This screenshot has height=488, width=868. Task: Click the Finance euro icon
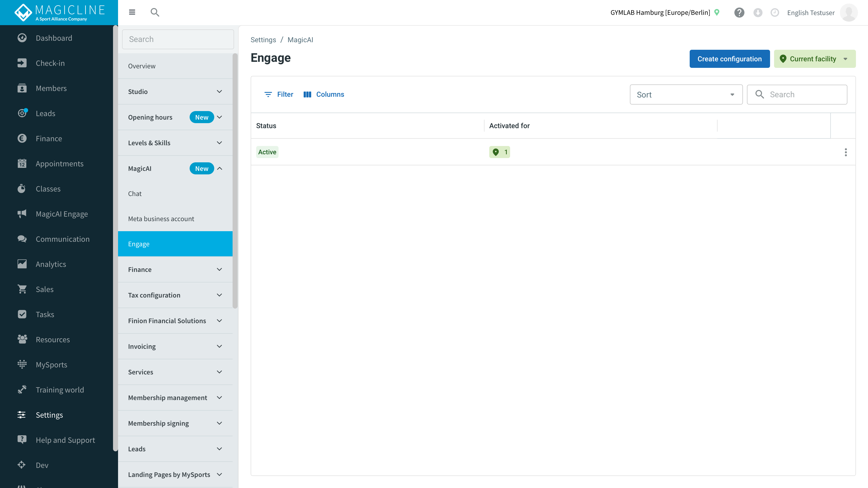click(22, 138)
